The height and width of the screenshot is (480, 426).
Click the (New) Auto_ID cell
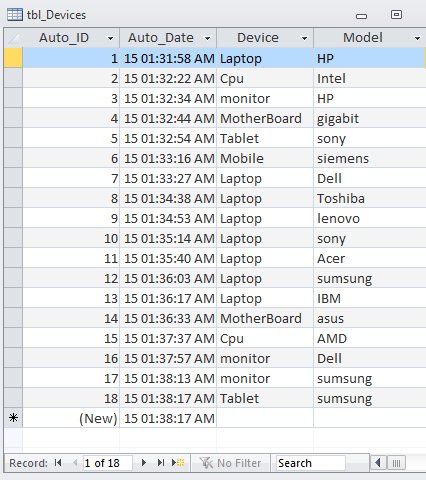click(x=71, y=418)
